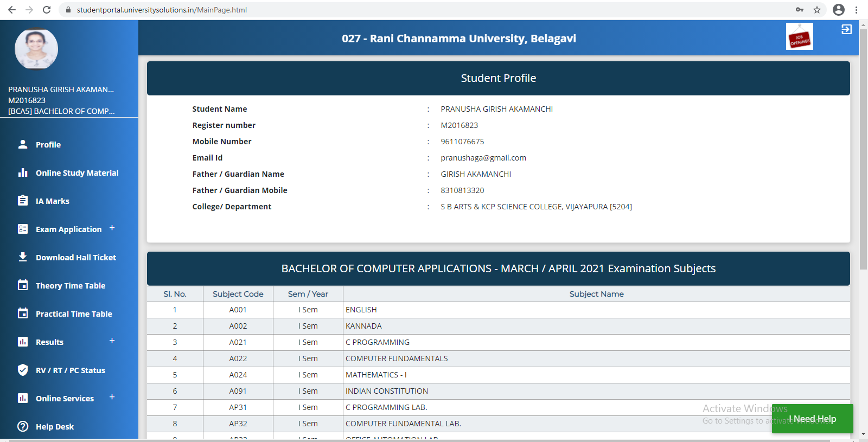Open the Practical Time Table menu item

74,314
